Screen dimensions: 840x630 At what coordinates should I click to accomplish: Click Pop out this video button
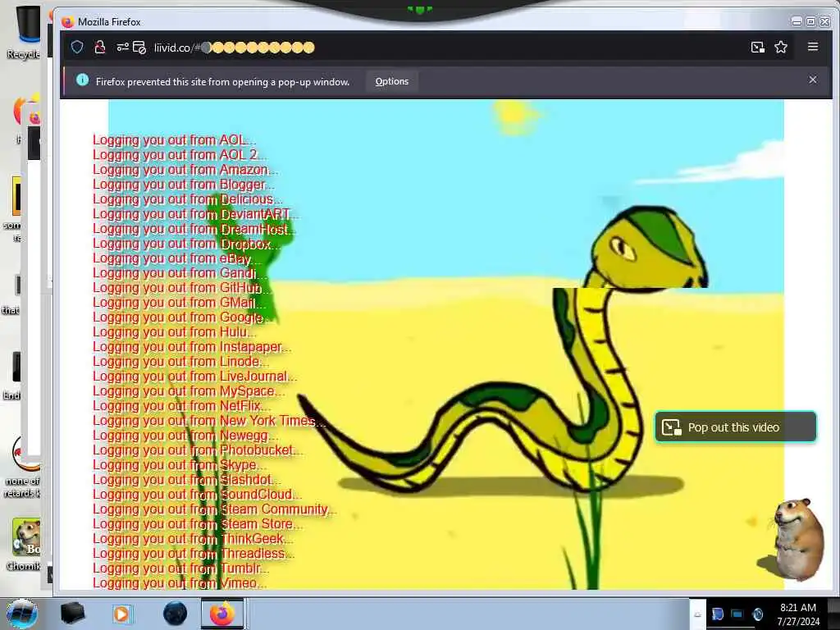736,427
